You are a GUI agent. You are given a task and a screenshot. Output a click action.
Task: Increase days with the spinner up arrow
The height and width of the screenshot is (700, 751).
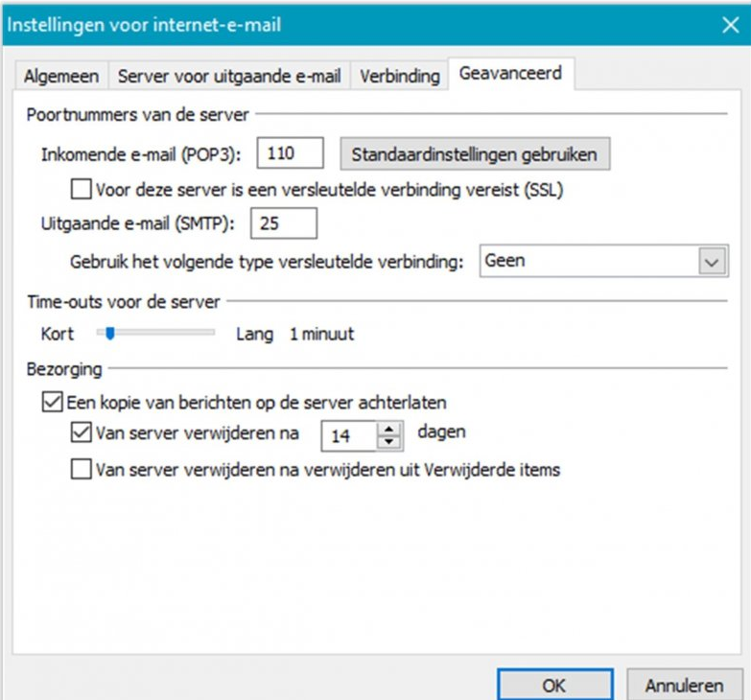coord(388,429)
